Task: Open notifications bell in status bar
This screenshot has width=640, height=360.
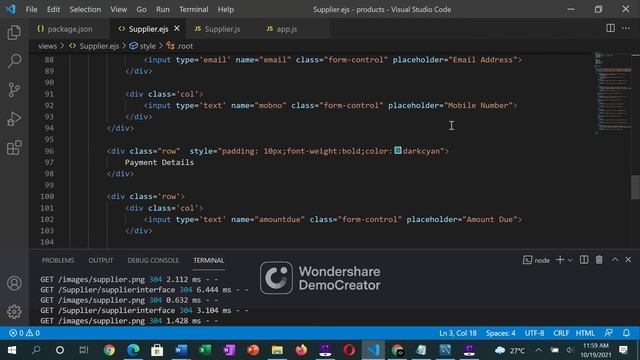Action: (626, 333)
